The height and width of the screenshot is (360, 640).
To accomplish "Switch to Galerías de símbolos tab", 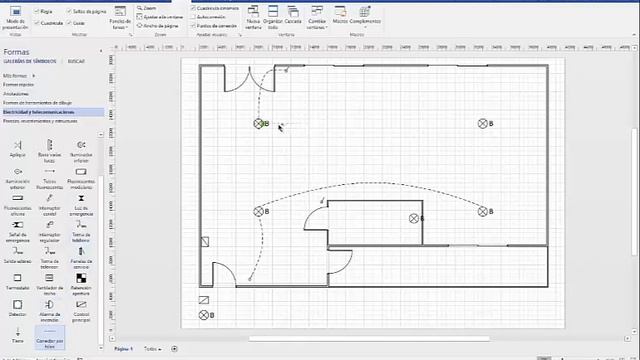I will click(30, 61).
